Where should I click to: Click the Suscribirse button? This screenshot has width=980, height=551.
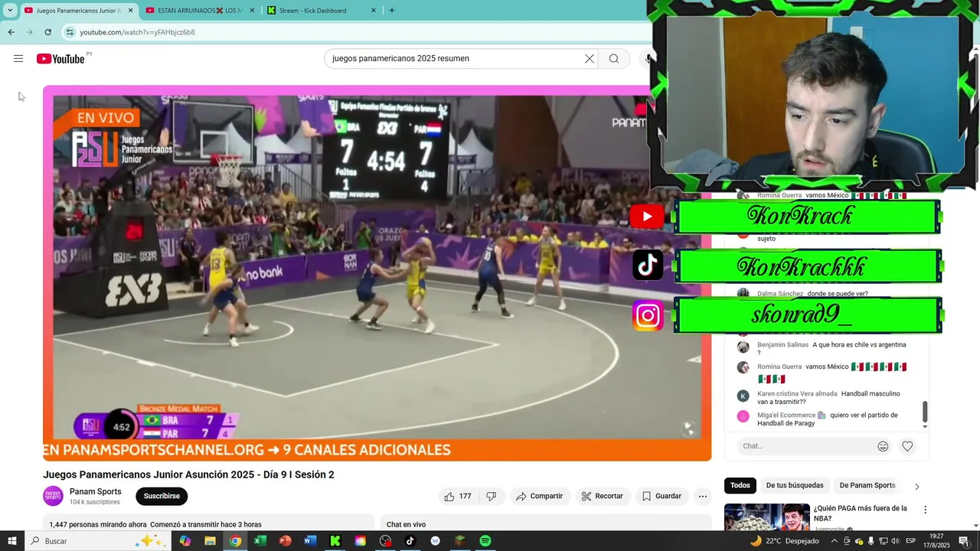click(162, 496)
